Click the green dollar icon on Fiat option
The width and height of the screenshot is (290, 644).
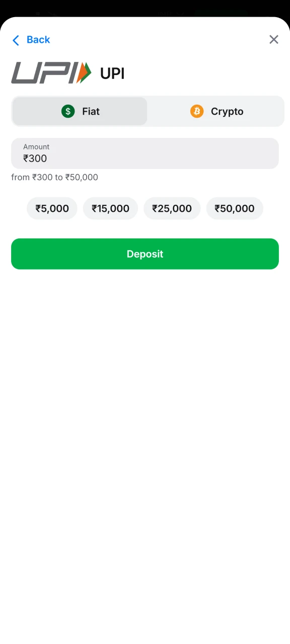[68, 111]
